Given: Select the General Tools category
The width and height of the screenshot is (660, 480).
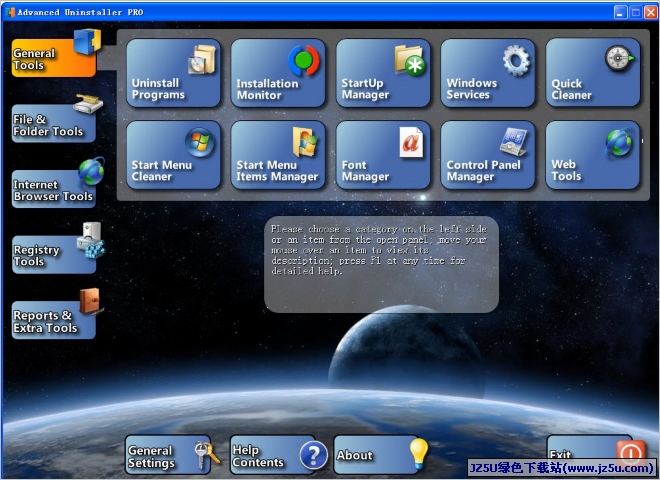Looking at the screenshot, I should (x=53, y=58).
